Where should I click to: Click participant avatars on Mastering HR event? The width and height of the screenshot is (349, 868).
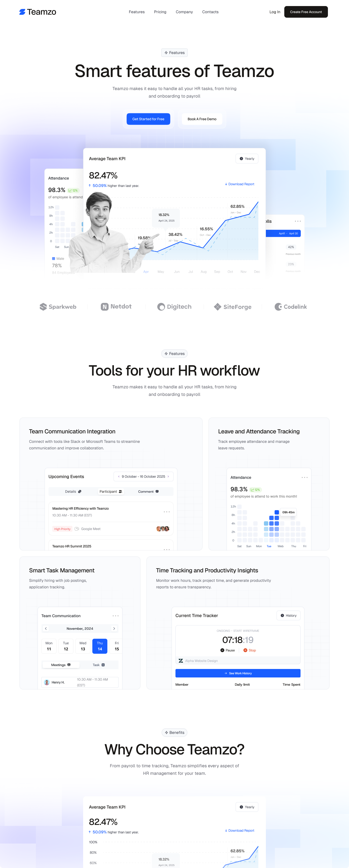coord(163,529)
